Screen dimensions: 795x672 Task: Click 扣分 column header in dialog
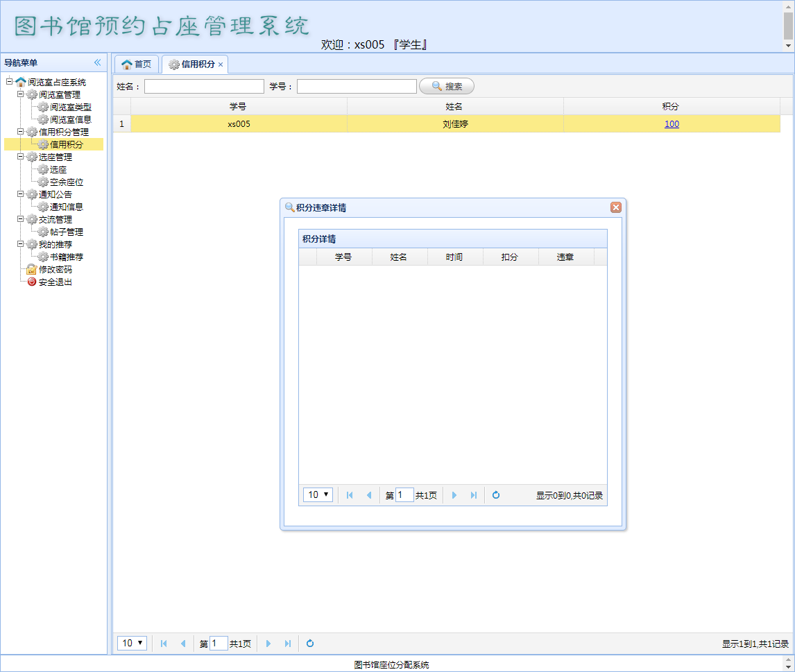click(510, 257)
